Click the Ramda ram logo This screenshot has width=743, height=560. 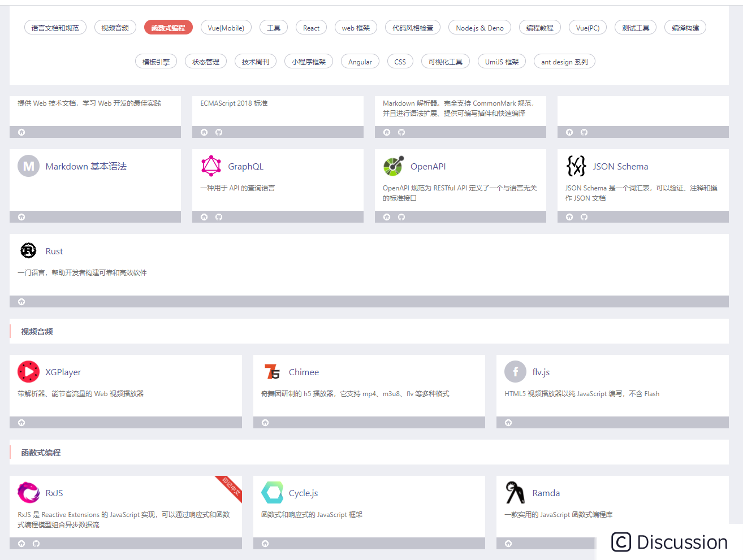point(515,493)
